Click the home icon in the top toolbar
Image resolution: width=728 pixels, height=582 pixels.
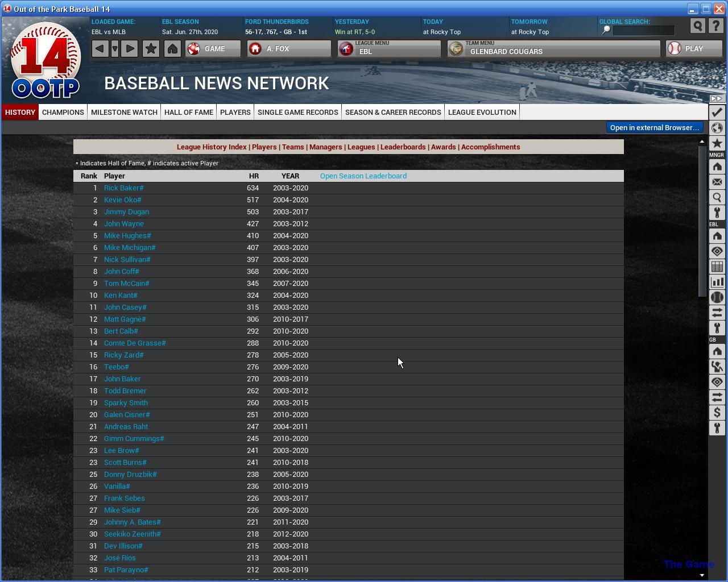[172, 49]
